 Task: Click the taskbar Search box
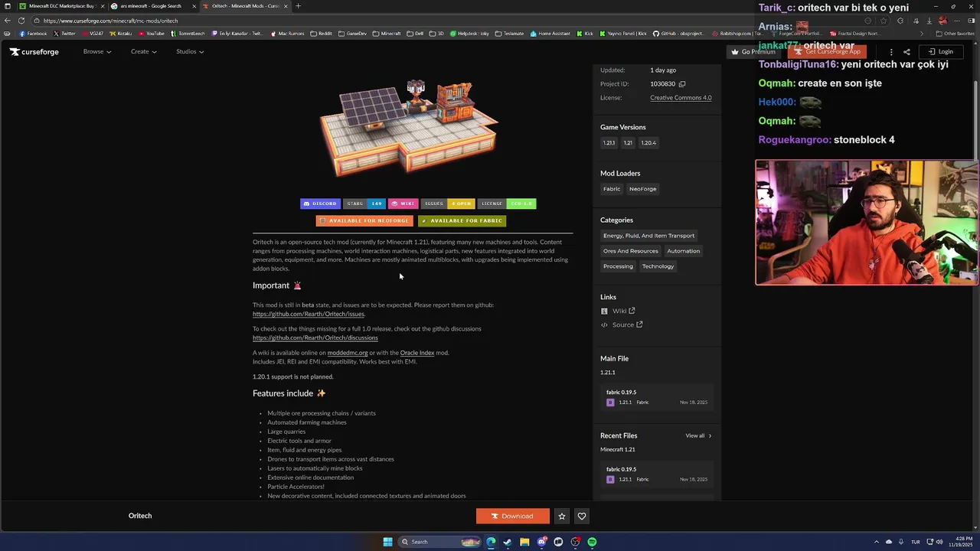(440, 542)
